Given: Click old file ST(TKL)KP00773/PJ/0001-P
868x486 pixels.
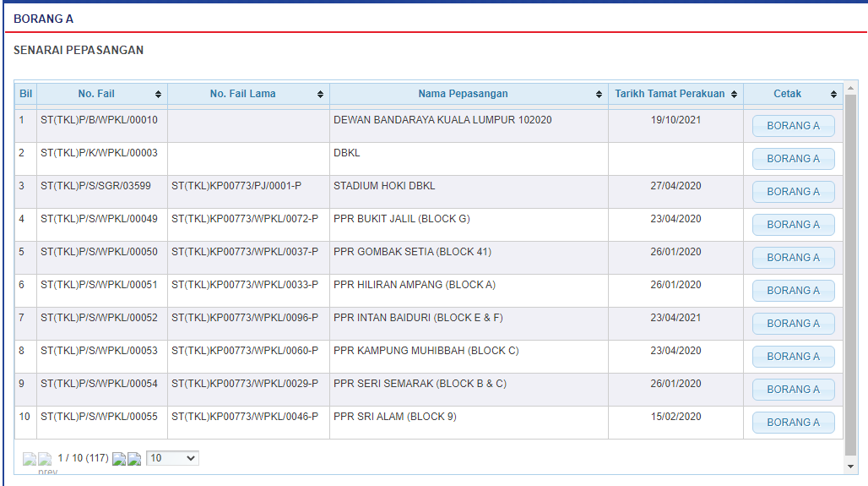Looking at the screenshot, I should coord(236,186).
